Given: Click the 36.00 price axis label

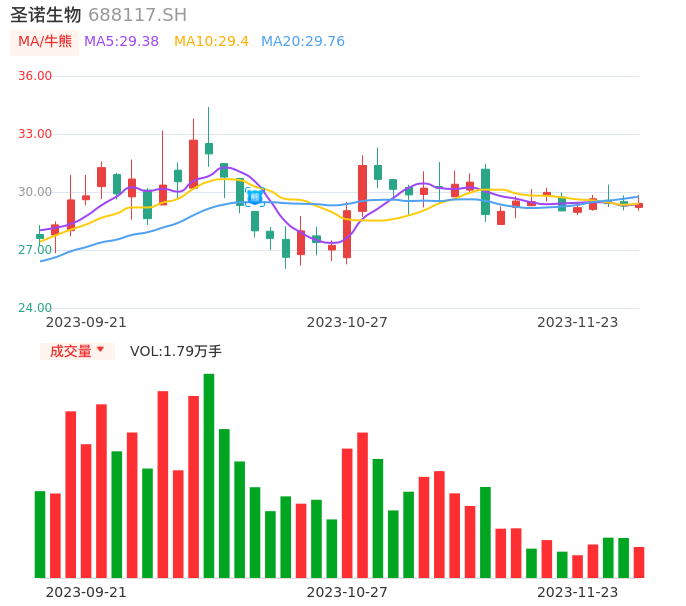Looking at the screenshot, I should [35, 76].
